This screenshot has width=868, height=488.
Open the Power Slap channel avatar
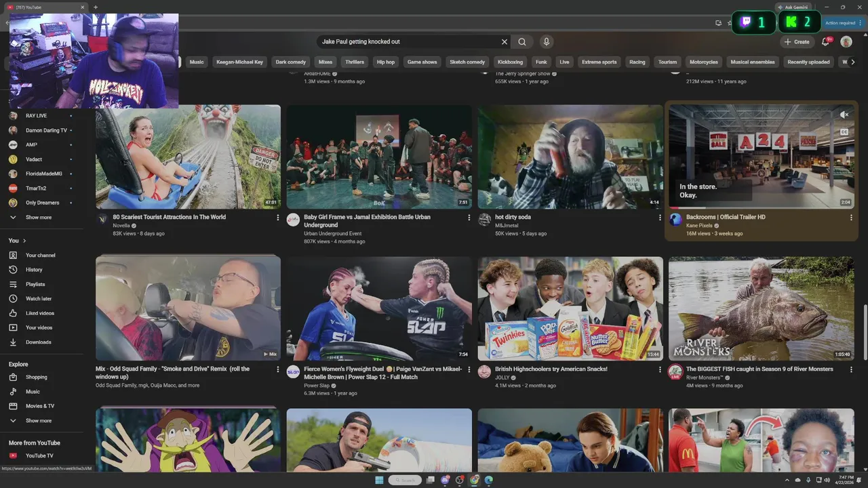[293, 371]
